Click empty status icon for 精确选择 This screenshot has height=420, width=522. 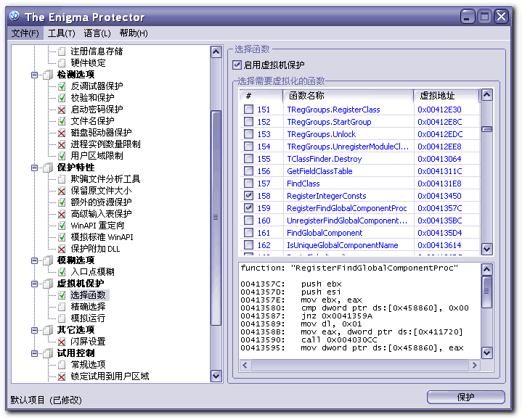tap(62, 307)
